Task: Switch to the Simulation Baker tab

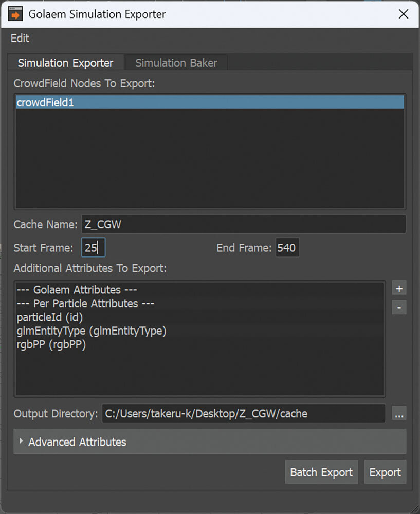Action: pos(176,63)
